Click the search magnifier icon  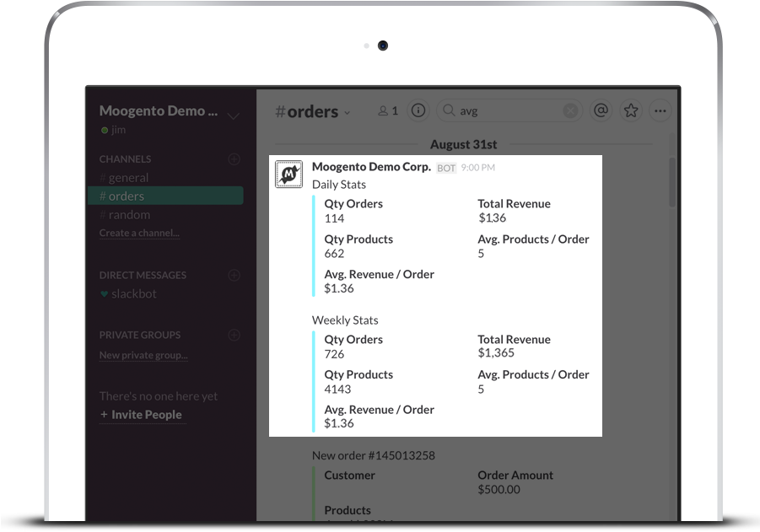(x=449, y=110)
